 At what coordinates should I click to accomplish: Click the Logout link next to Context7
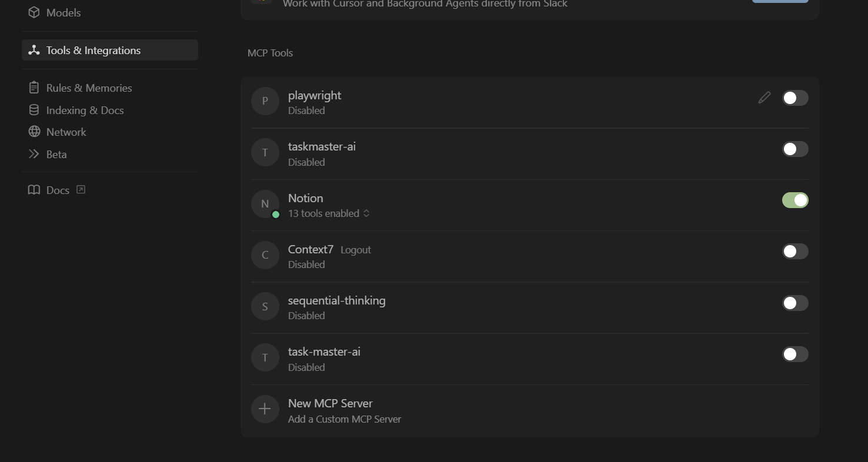point(356,250)
